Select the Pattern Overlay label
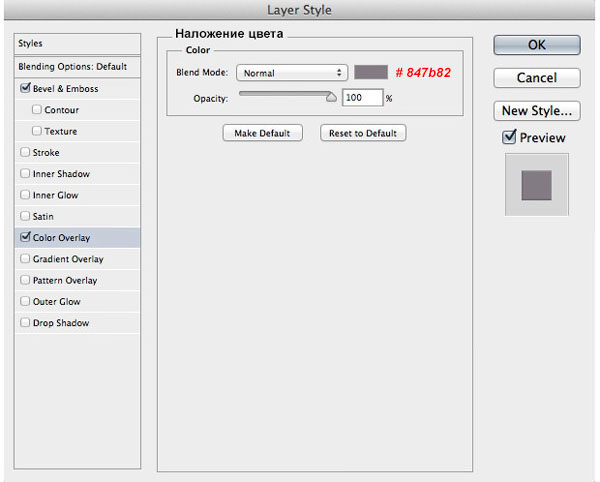The height and width of the screenshot is (482, 600). click(65, 280)
